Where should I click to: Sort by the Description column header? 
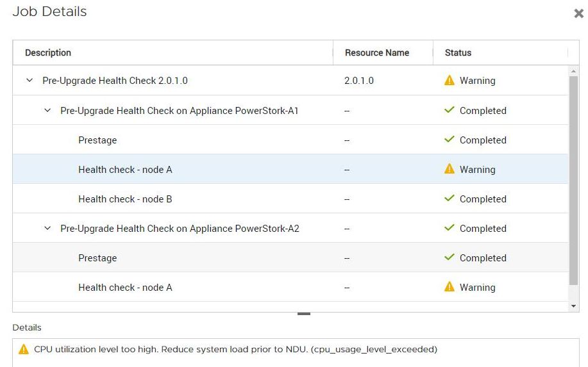point(48,53)
